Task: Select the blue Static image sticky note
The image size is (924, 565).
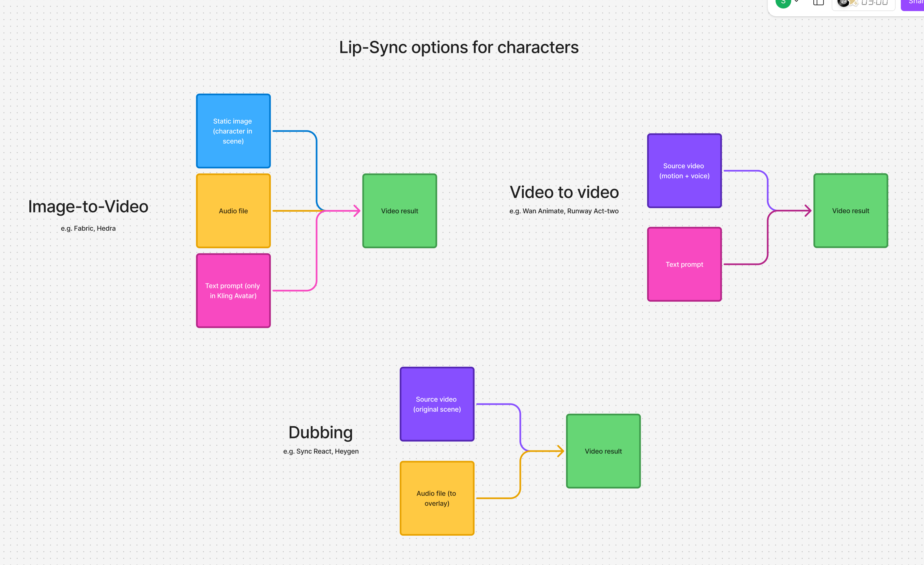Action: coord(233,131)
